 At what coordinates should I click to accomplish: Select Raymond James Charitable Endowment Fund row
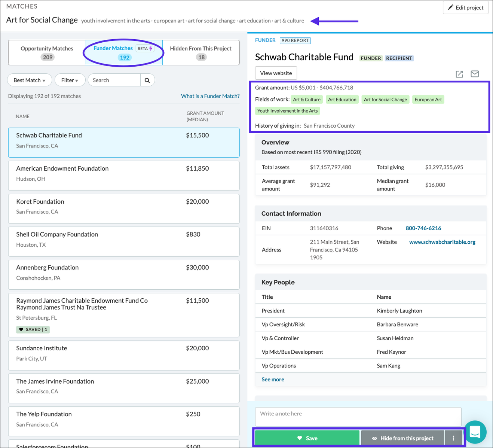click(x=124, y=315)
